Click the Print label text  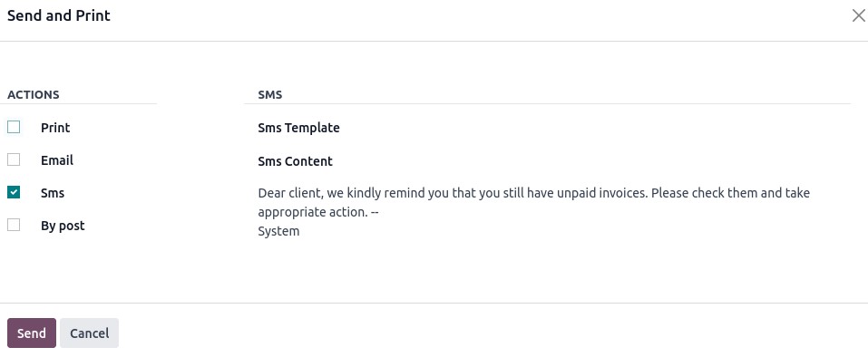pos(55,128)
